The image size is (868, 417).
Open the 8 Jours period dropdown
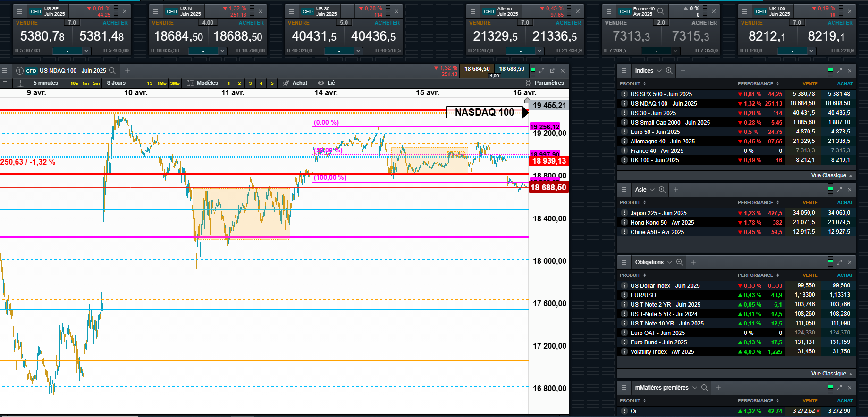coord(116,83)
